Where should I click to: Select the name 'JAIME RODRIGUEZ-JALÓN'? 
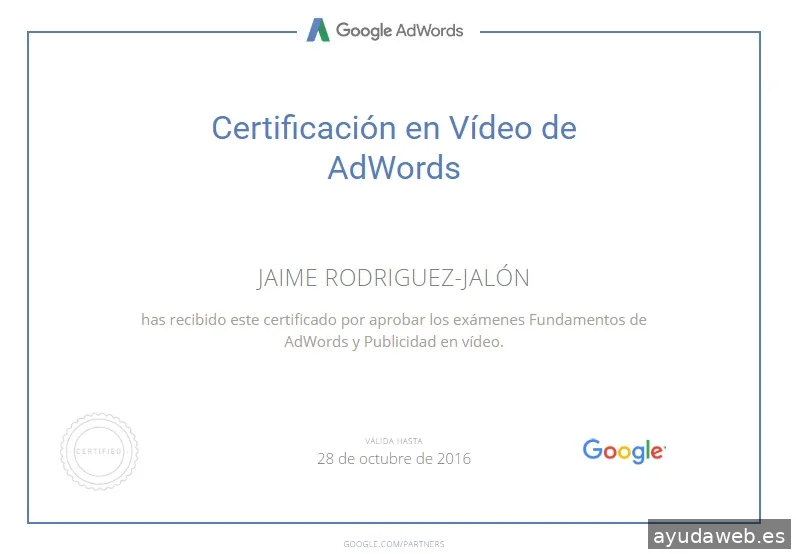point(393,278)
